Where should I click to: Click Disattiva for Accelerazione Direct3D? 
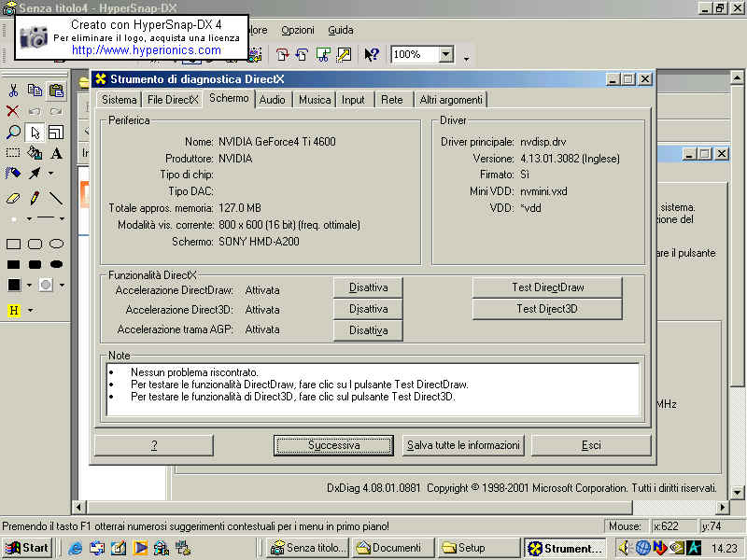368,309
